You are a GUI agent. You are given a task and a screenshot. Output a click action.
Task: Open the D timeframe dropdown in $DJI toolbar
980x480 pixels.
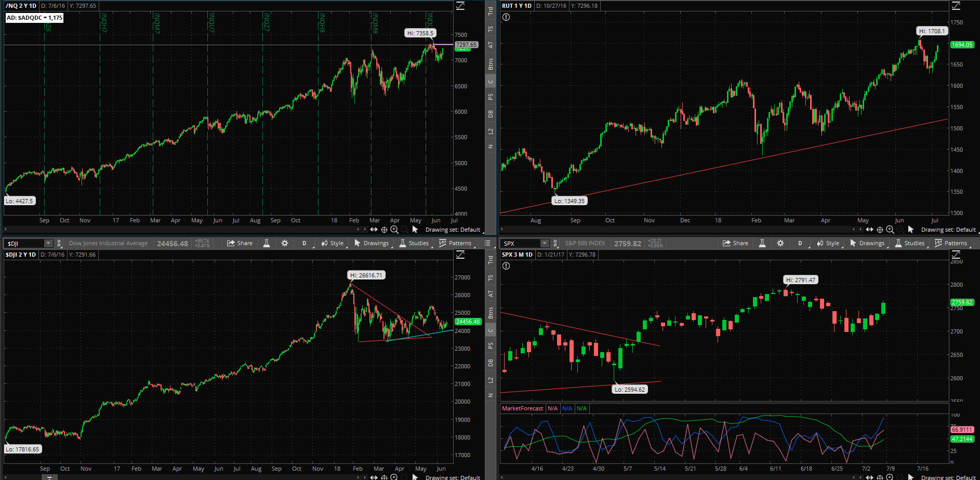click(304, 243)
